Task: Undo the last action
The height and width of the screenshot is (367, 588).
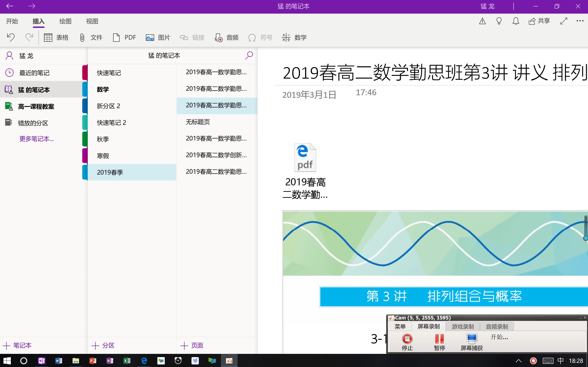Action: [x=11, y=37]
